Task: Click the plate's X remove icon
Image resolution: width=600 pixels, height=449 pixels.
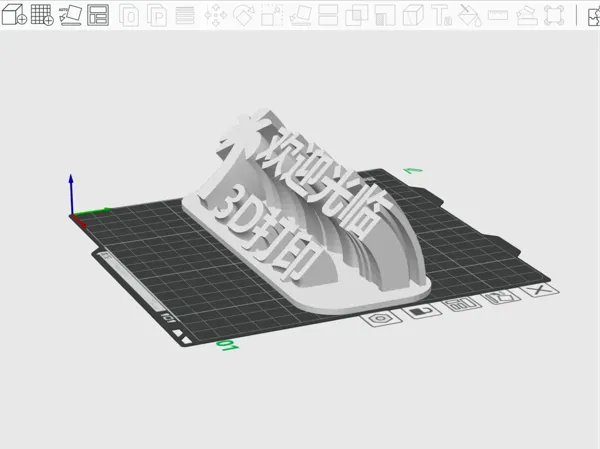Action: point(539,290)
